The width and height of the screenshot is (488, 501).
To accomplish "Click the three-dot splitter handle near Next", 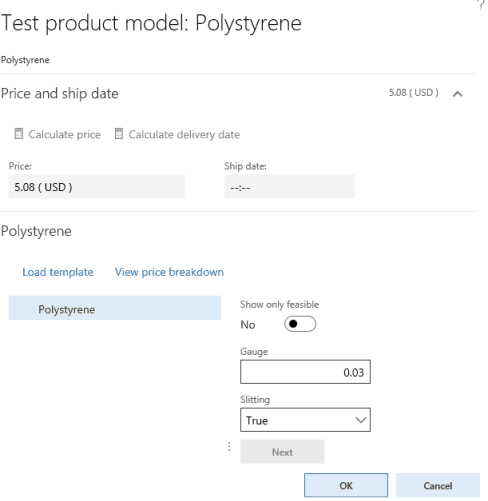I will [x=229, y=447].
